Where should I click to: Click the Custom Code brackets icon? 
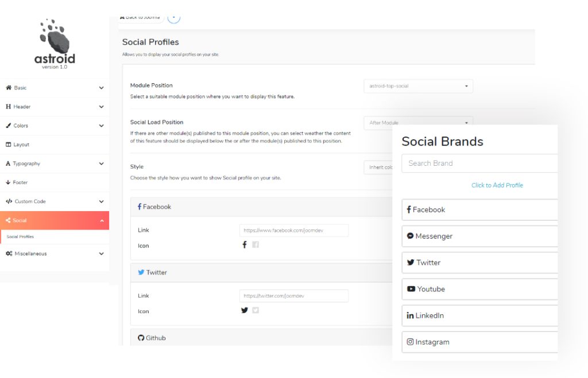tap(9, 201)
